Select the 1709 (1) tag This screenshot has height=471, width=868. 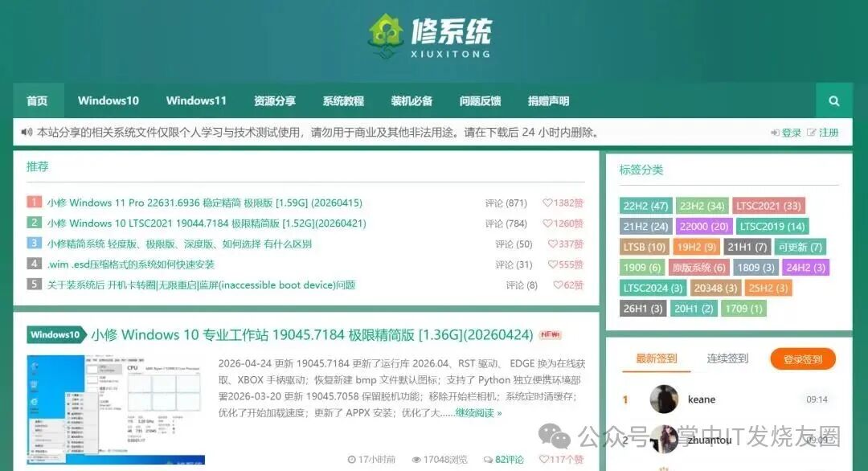click(743, 309)
